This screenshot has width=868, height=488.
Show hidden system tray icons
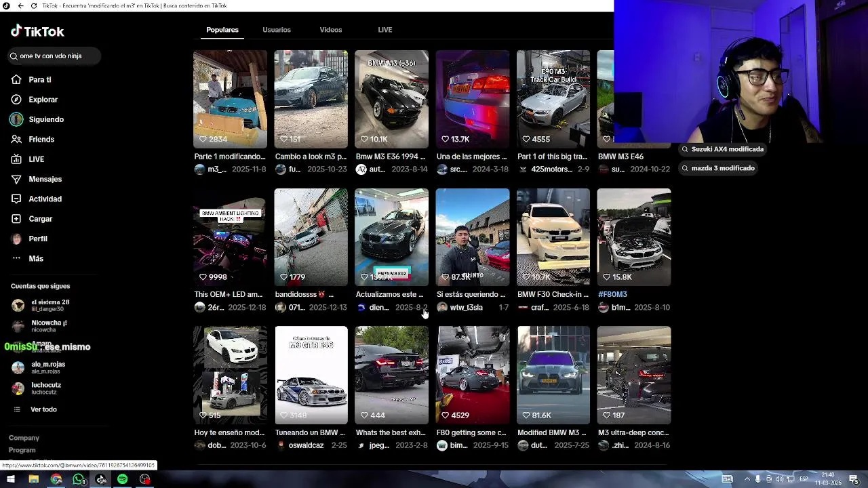[x=747, y=479]
